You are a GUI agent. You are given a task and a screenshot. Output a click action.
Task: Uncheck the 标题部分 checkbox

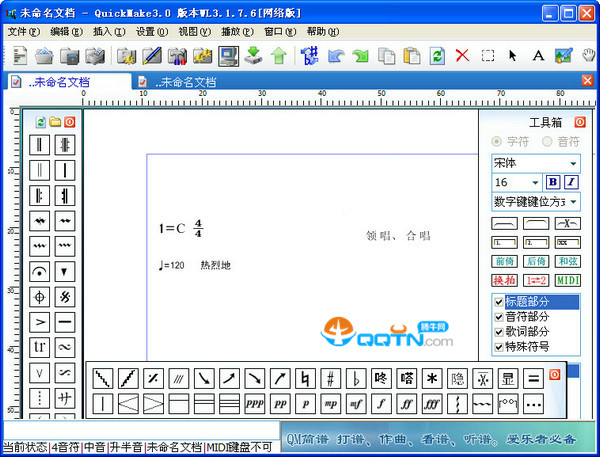[499, 302]
